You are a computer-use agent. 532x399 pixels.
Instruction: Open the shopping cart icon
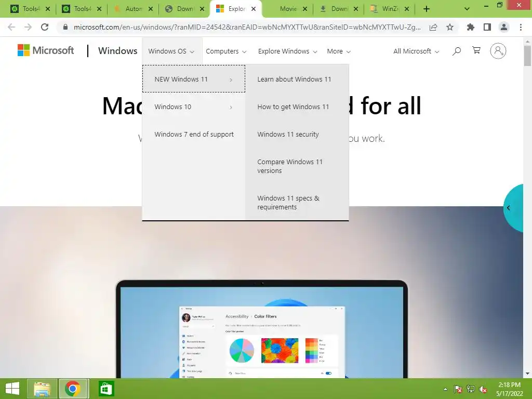(x=476, y=50)
